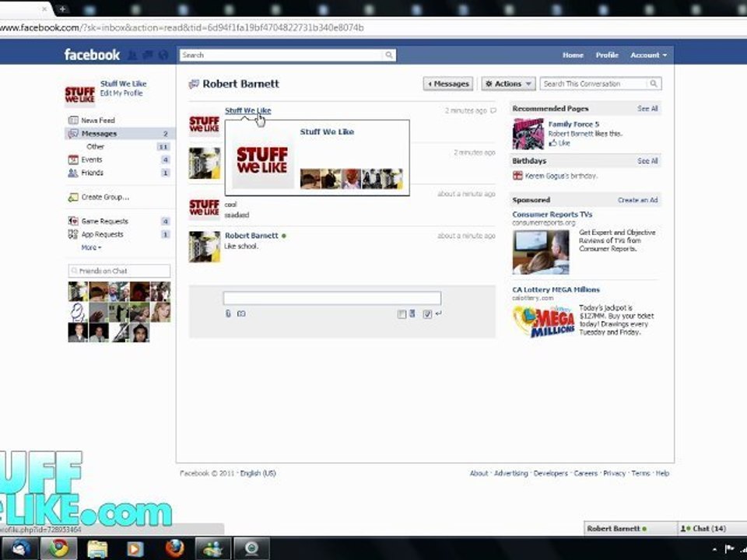747x560 pixels.
Task: Toggle quick reply enter-key checkbox
Action: pyautogui.click(x=427, y=313)
